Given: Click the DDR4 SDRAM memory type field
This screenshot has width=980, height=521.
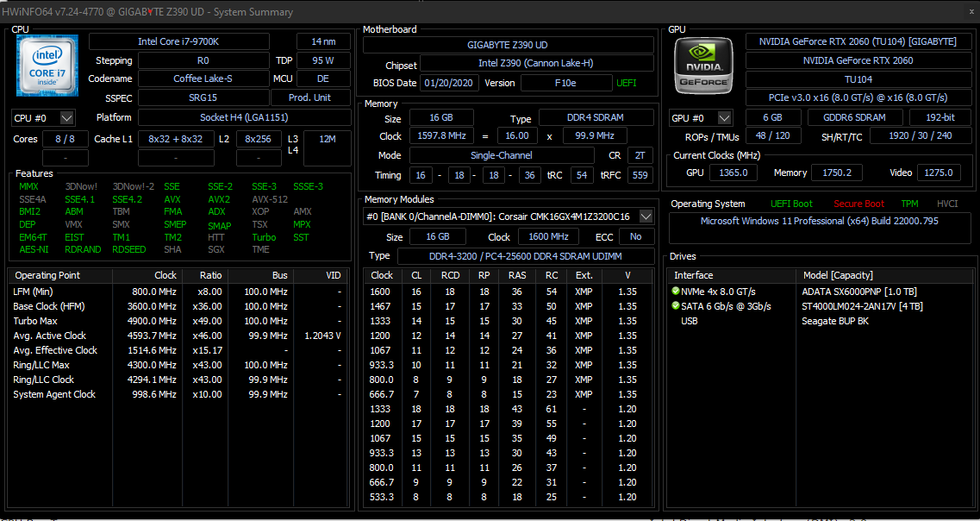Looking at the screenshot, I should pos(596,117).
